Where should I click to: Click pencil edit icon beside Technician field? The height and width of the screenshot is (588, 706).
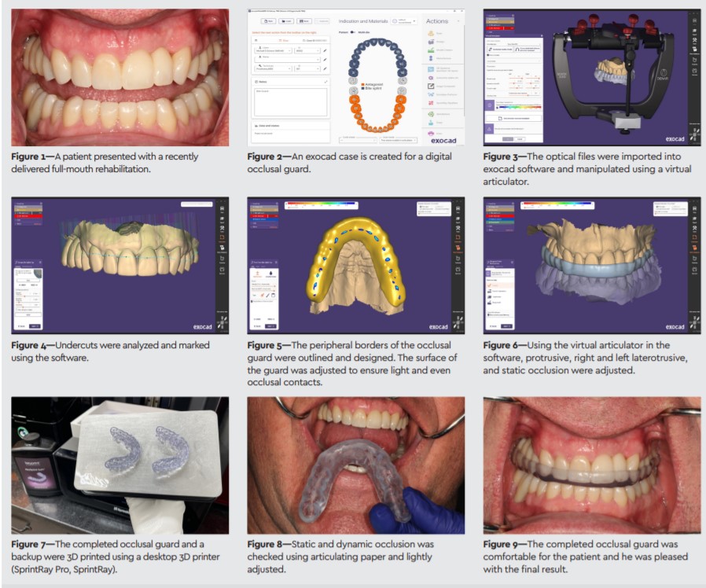coord(325,68)
